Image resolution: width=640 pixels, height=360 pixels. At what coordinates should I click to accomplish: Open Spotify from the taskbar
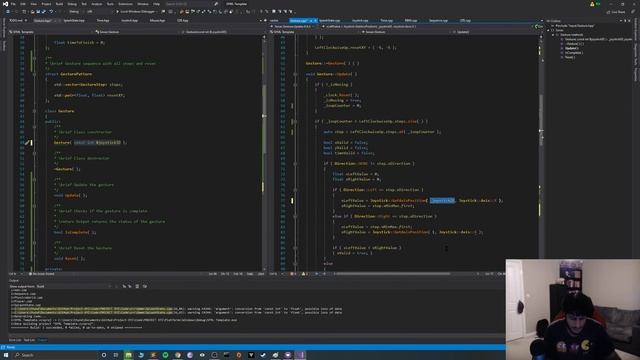pos(165,355)
